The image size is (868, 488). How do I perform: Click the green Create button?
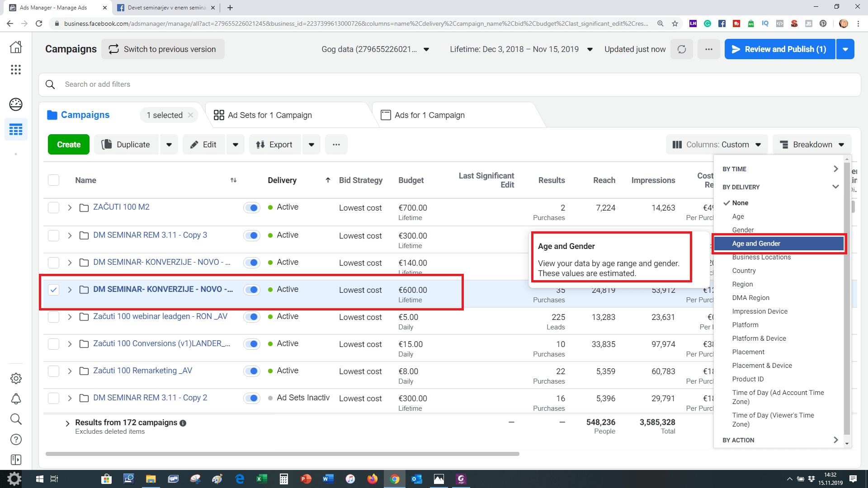click(69, 145)
